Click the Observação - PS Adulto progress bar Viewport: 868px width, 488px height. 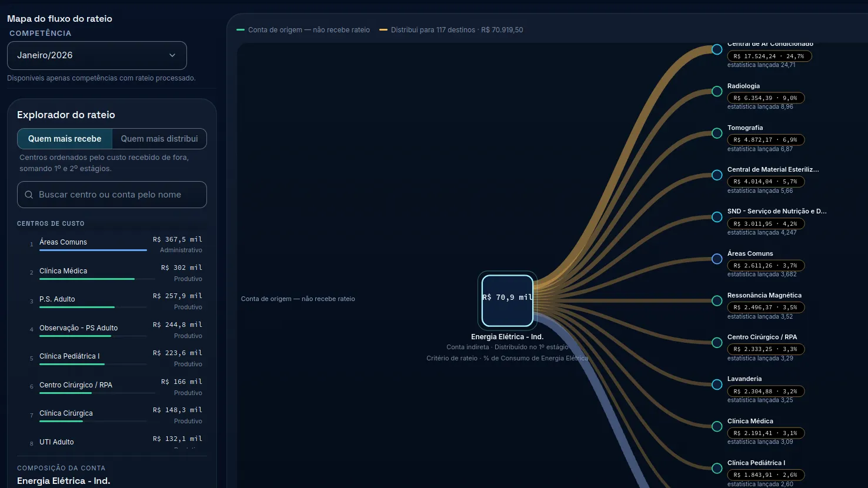click(93, 336)
